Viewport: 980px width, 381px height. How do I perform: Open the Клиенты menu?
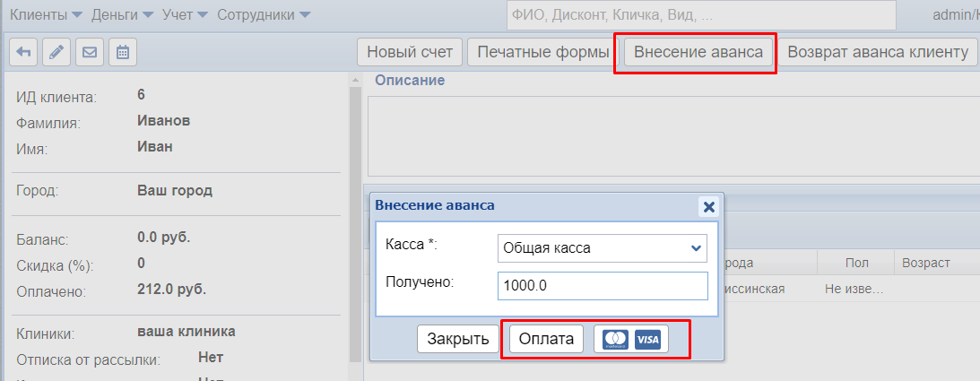(45, 15)
